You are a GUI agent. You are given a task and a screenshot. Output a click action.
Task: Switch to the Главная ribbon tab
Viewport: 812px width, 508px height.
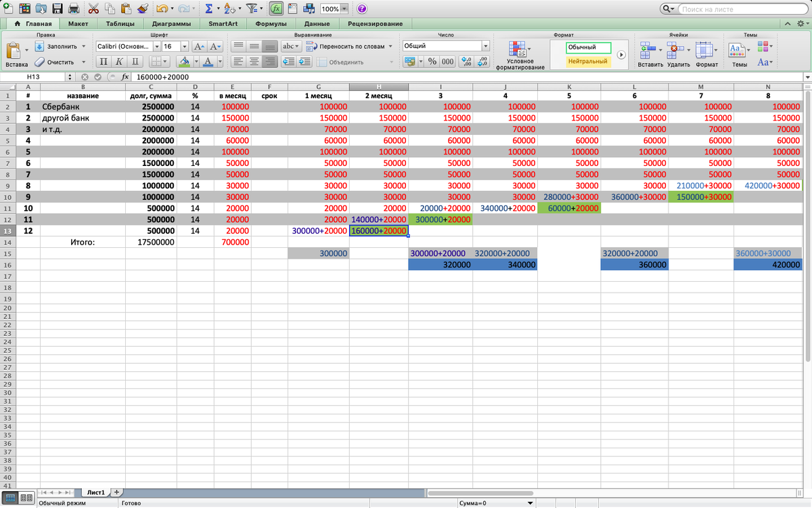32,24
